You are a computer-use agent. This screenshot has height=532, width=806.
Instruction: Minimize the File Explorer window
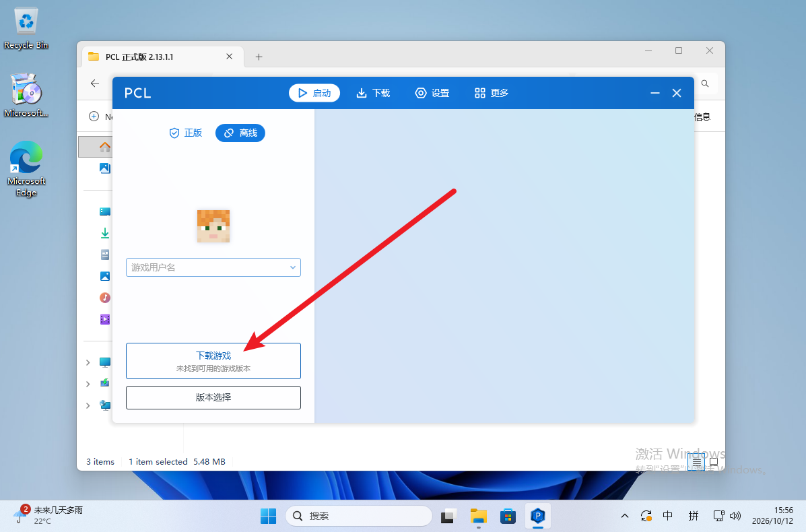pos(648,51)
